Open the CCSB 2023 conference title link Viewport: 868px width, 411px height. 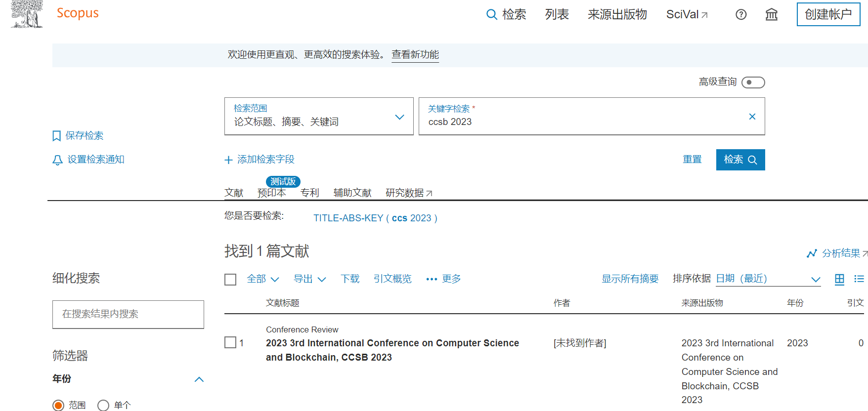pyautogui.click(x=392, y=350)
